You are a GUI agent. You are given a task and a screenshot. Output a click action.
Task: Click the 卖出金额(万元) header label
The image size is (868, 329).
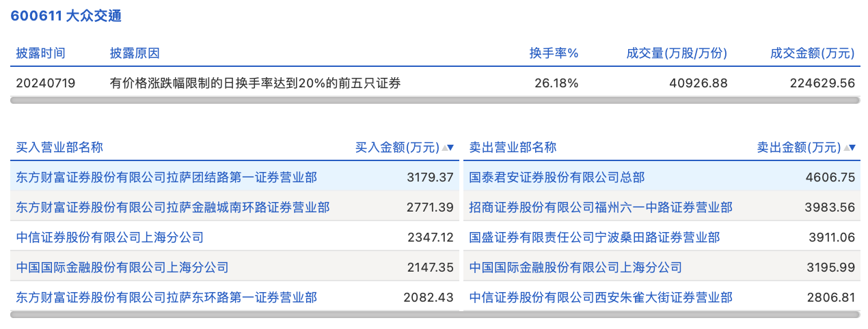(798, 147)
